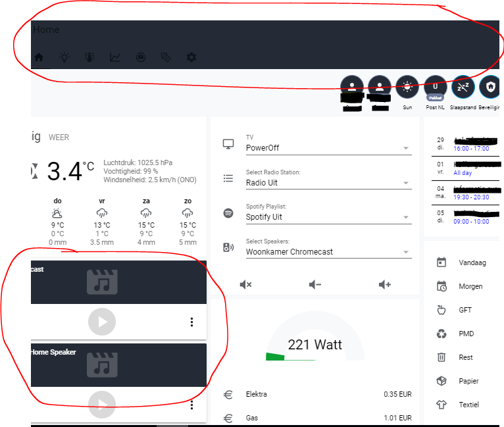The image size is (504, 427).
Task: Switch to the lightbulb lights tab
Action: pos(64,57)
